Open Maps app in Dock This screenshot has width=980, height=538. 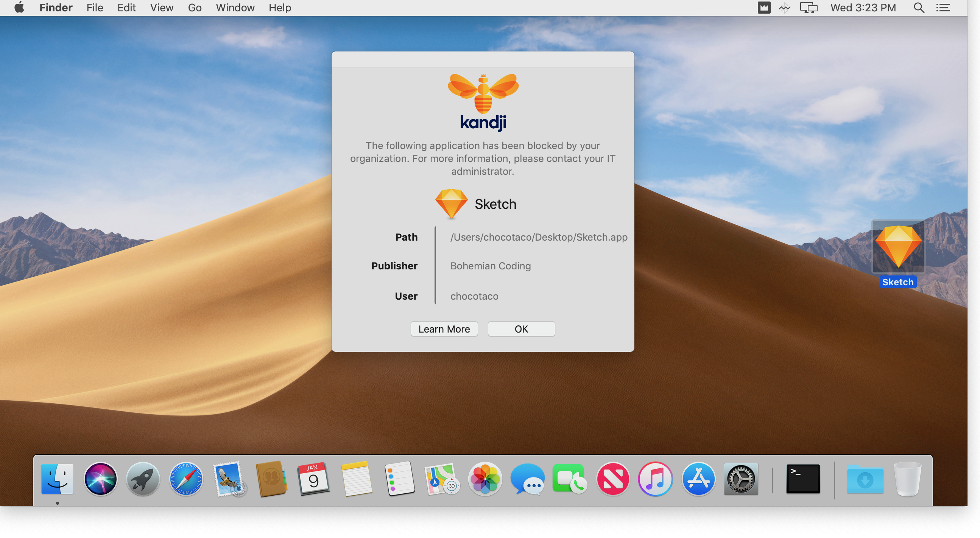click(x=442, y=479)
